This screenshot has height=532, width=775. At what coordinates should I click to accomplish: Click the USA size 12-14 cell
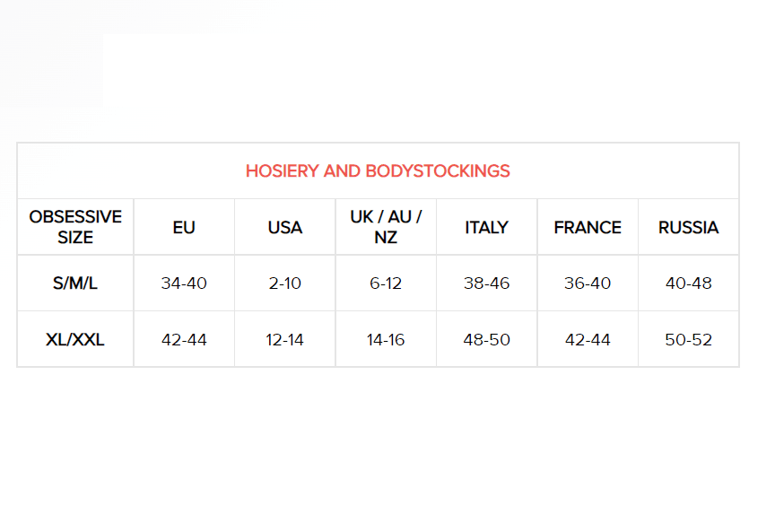(285, 340)
